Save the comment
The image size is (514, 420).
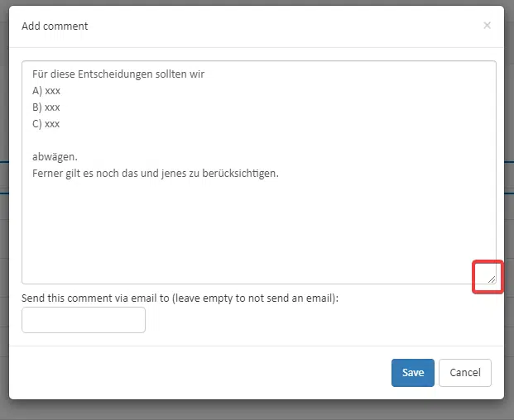coord(413,373)
